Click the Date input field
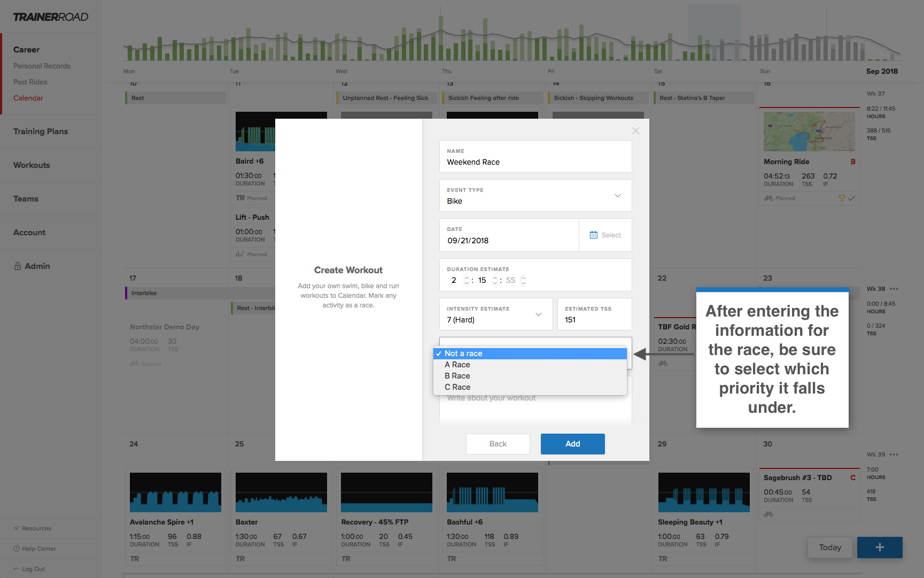Image resolution: width=924 pixels, height=578 pixels. click(x=509, y=235)
